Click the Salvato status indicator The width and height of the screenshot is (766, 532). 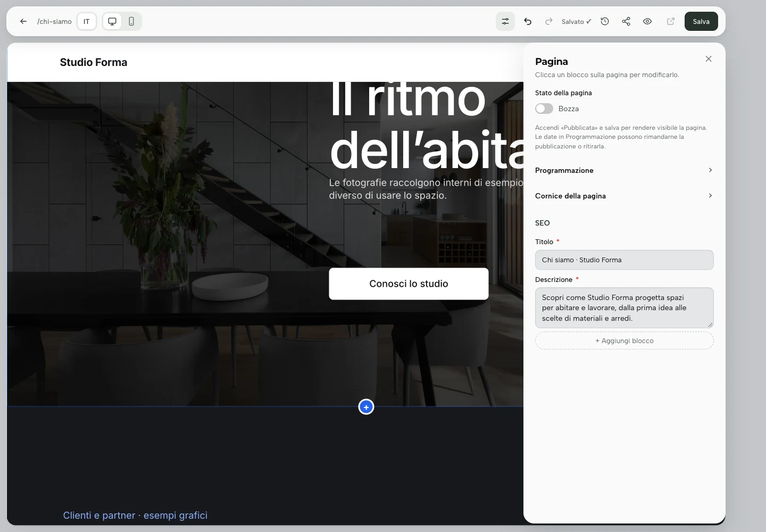pyautogui.click(x=576, y=21)
